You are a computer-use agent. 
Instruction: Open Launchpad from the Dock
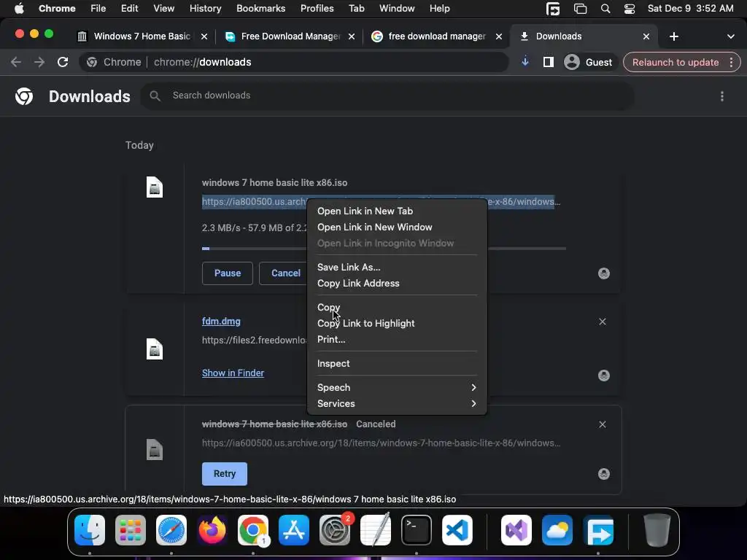click(131, 530)
